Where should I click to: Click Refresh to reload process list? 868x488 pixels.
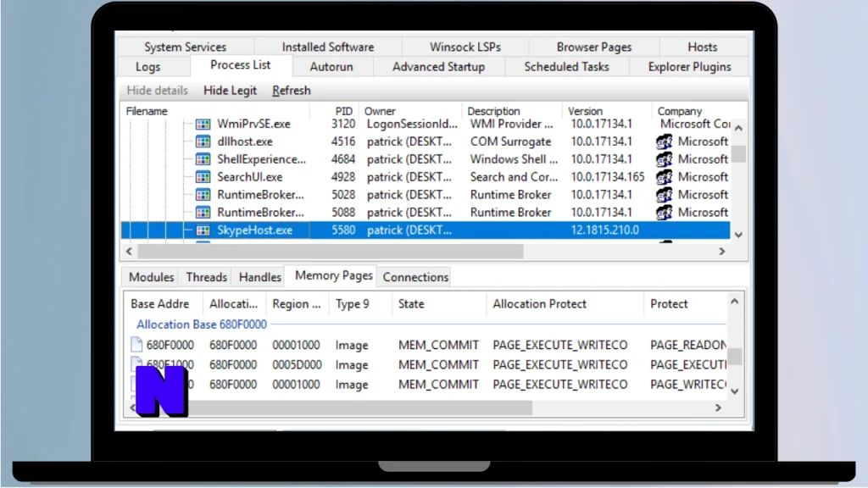pos(292,91)
